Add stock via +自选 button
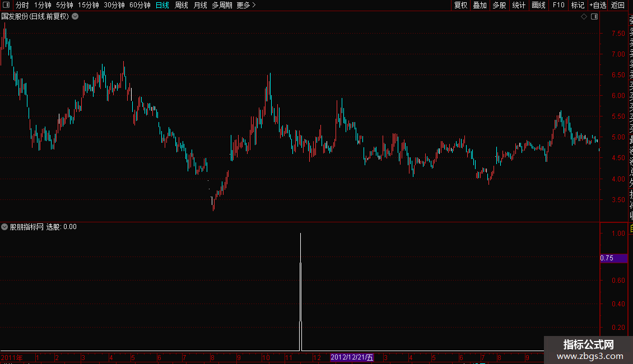 click(598, 5)
